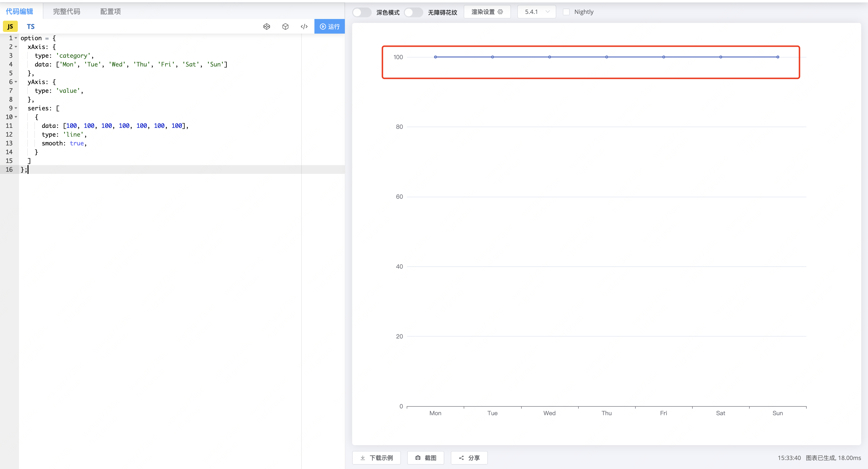Click the 下载示例 download button
868x469 pixels.
pos(376,458)
